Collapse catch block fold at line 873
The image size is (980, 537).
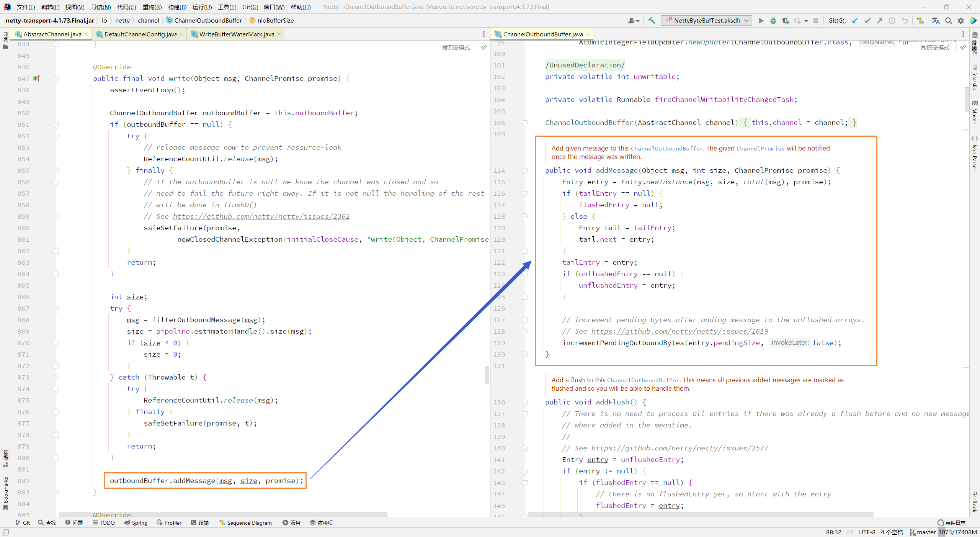tap(56, 377)
